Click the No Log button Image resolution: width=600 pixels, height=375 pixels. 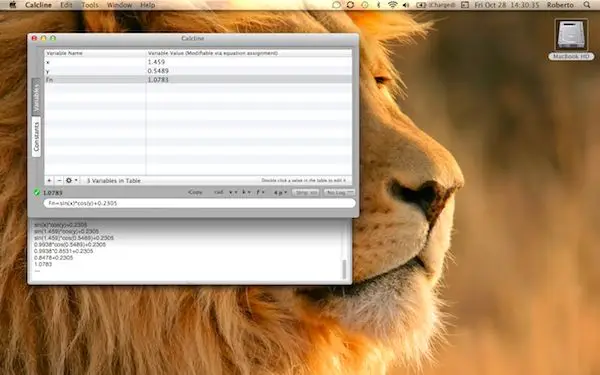(339, 192)
